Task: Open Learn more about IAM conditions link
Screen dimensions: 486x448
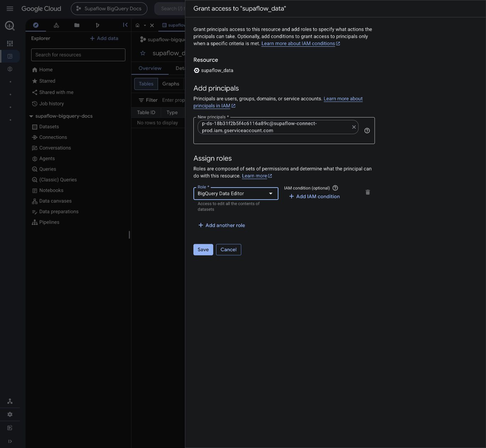Action: click(301, 44)
